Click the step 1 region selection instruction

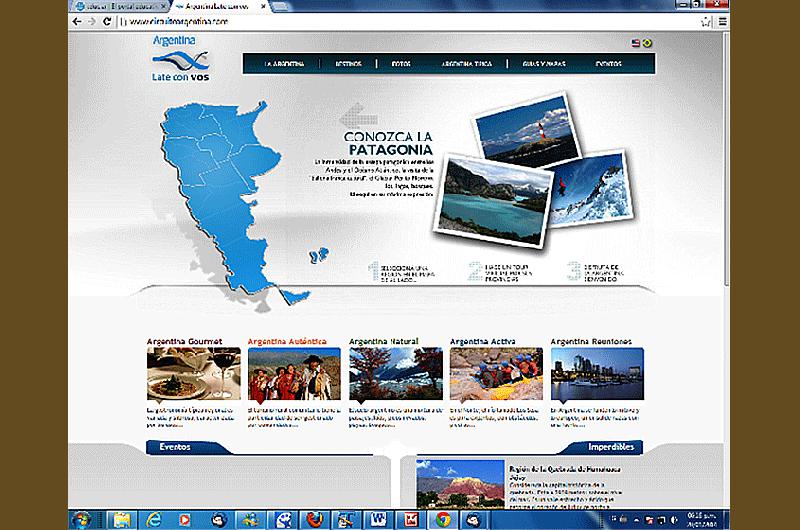[x=402, y=273]
